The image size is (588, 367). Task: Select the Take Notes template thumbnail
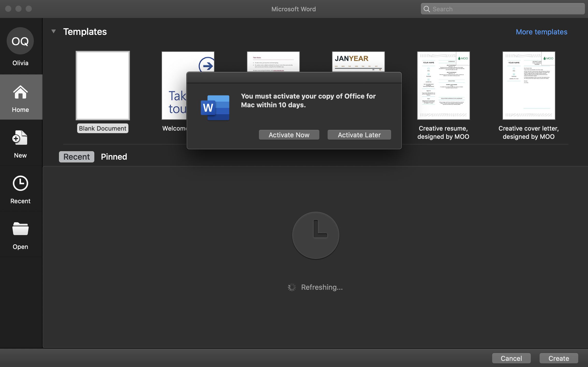coord(273,62)
